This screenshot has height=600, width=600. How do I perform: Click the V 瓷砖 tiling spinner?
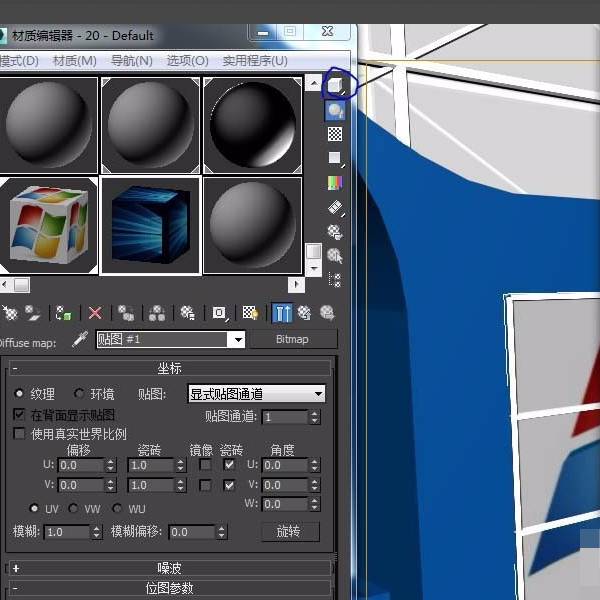(x=181, y=485)
